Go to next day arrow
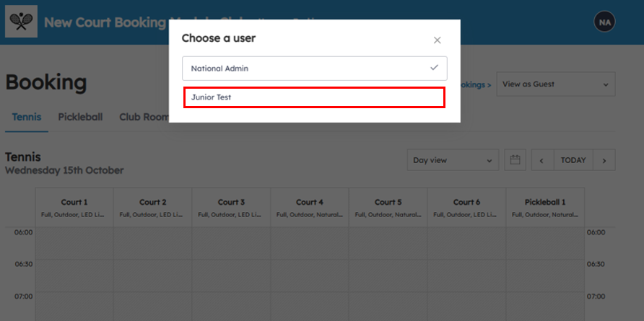Screen dimensions: 644x321 (604, 160)
